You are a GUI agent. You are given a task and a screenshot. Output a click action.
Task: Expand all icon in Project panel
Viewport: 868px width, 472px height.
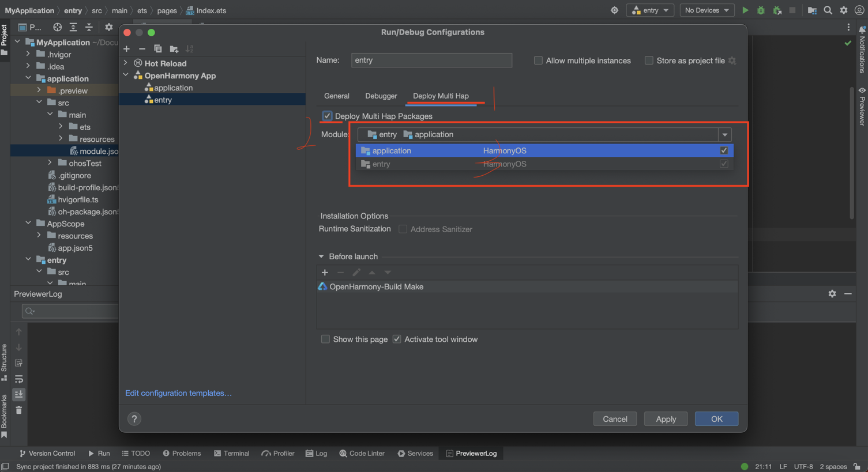(73, 27)
